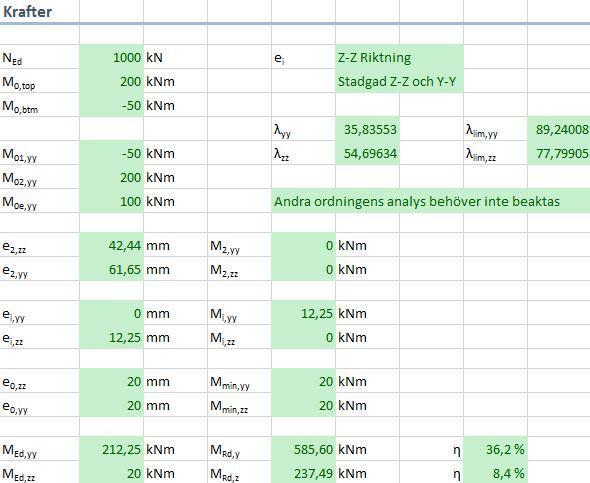
Task: Click the M01,yy value -50
Action: 111,153
